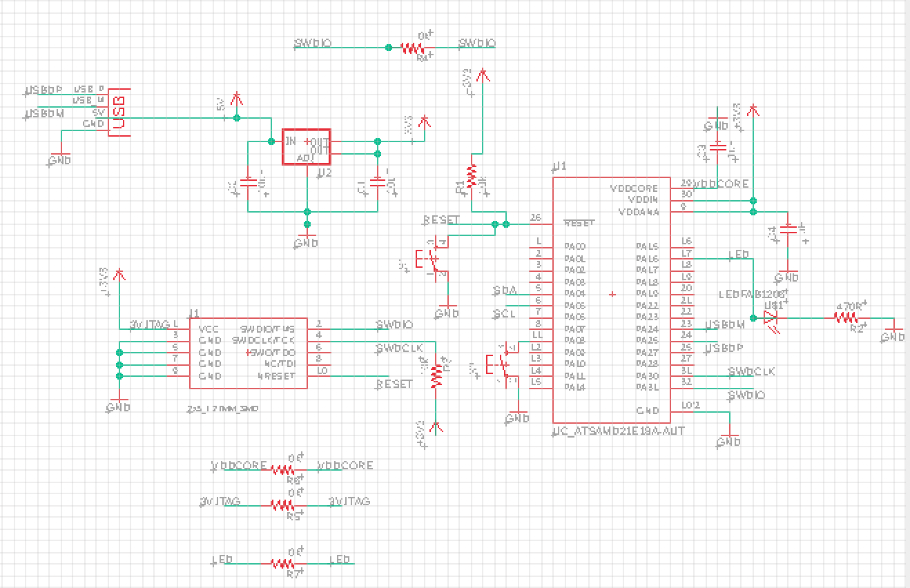The image size is (910, 588).
Task: Click resistor R7 between the LED labels
Action: click(x=282, y=564)
